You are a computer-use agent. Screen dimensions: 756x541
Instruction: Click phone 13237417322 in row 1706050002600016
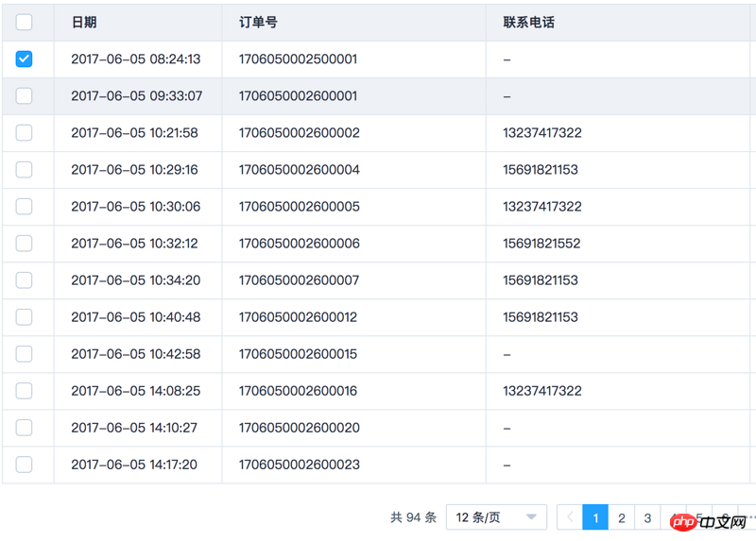tap(542, 391)
